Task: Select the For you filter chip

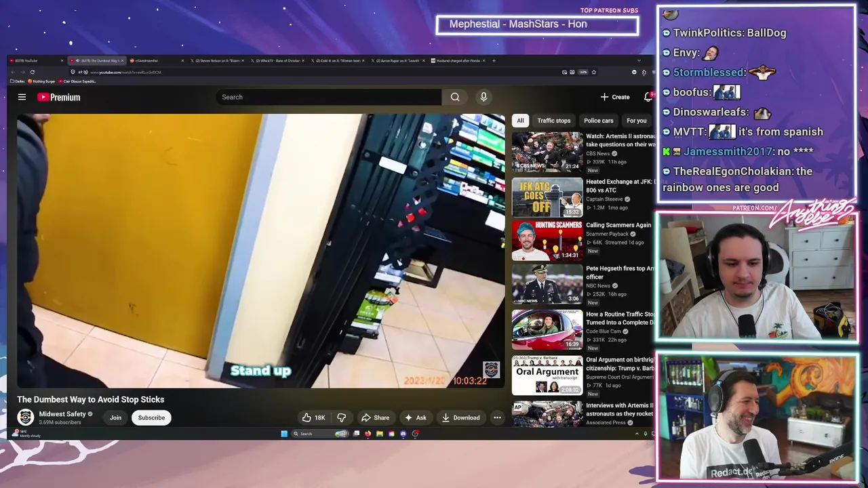Action: (x=636, y=121)
